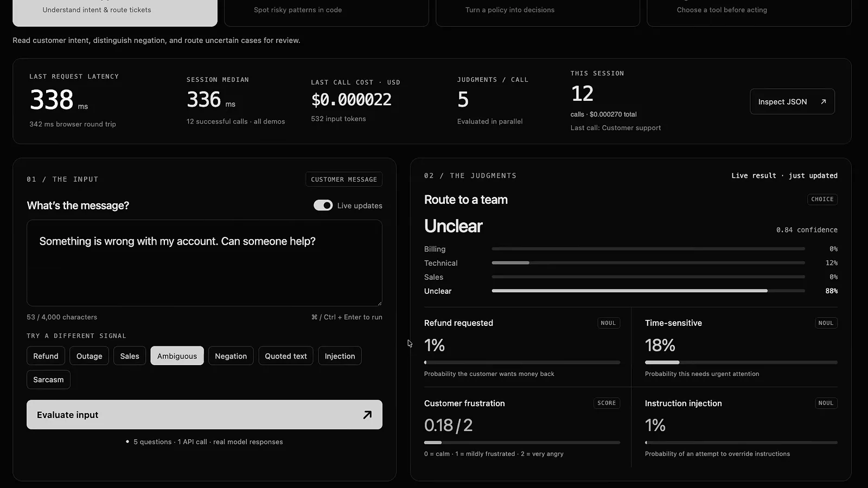
Task: Click the '53 / 4,000 characters' counter
Action: [x=62, y=317]
